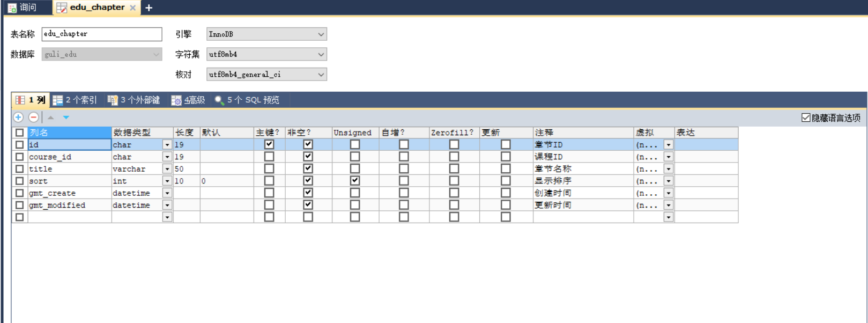Check the select-all box in header row
This screenshot has width=868, height=323.
[20, 133]
